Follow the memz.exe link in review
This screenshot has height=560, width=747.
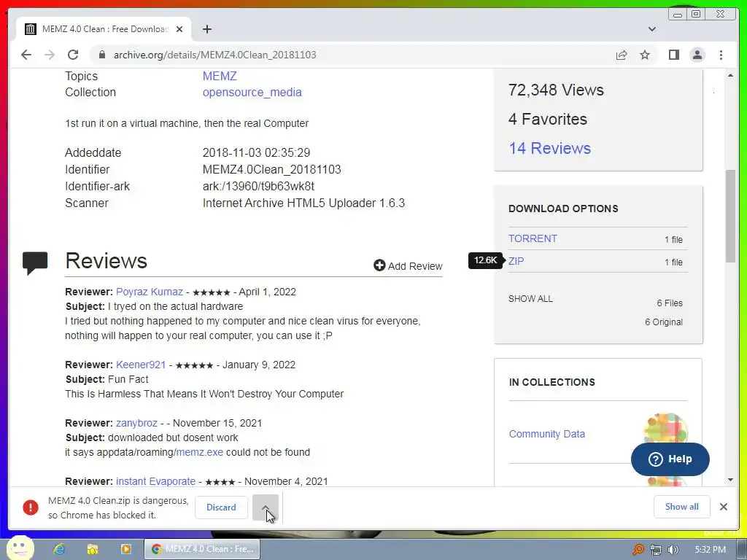tap(200, 452)
